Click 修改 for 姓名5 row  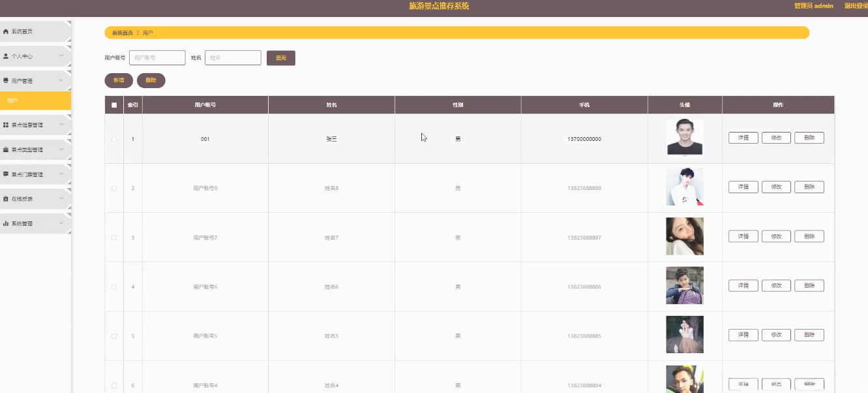[776, 335]
